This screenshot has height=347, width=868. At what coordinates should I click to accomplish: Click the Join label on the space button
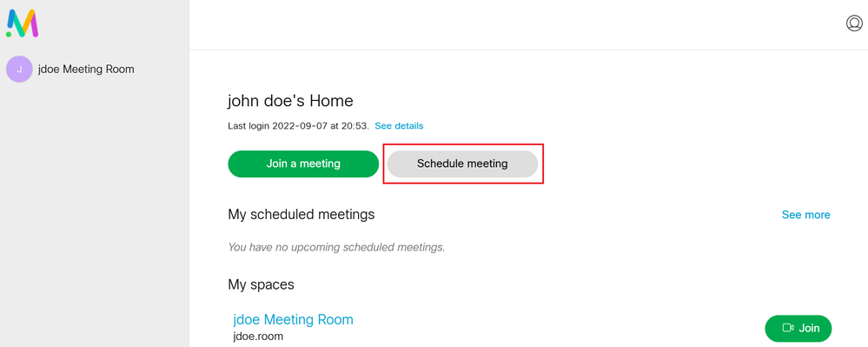pyautogui.click(x=809, y=328)
